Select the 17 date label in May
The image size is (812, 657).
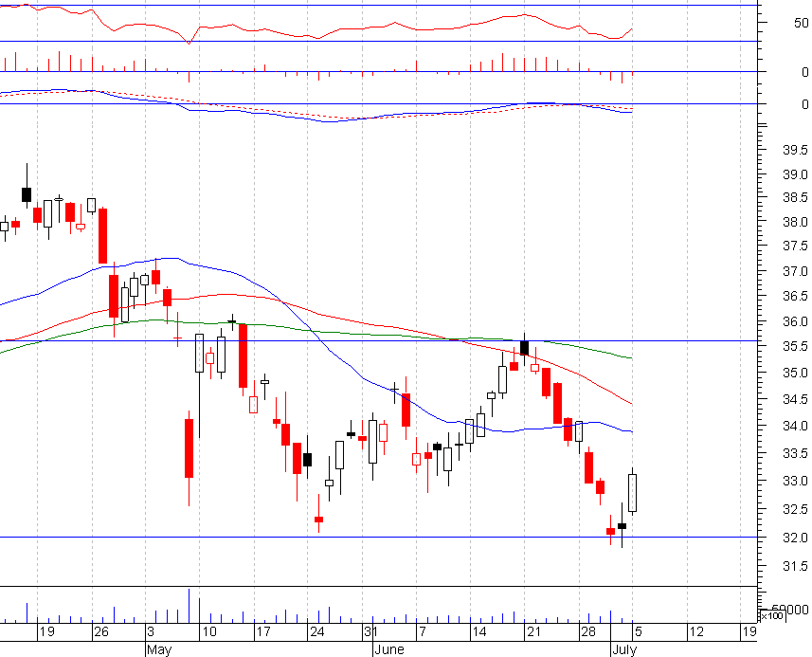[x=263, y=632]
